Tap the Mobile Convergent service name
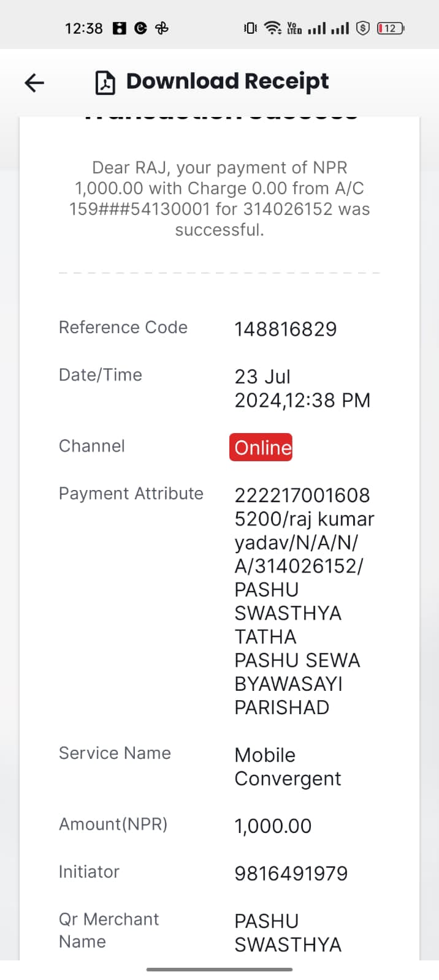This screenshot has width=439, height=980. pos(288,766)
